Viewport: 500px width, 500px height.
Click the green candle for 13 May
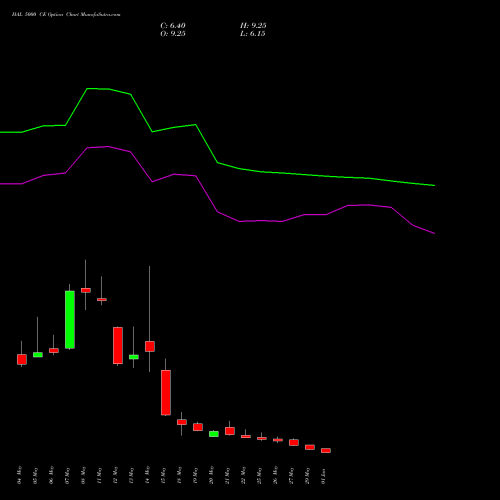point(134,357)
